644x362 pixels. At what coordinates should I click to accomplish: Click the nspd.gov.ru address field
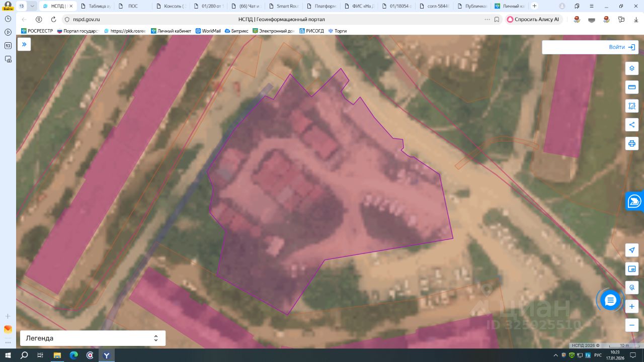tap(87, 19)
